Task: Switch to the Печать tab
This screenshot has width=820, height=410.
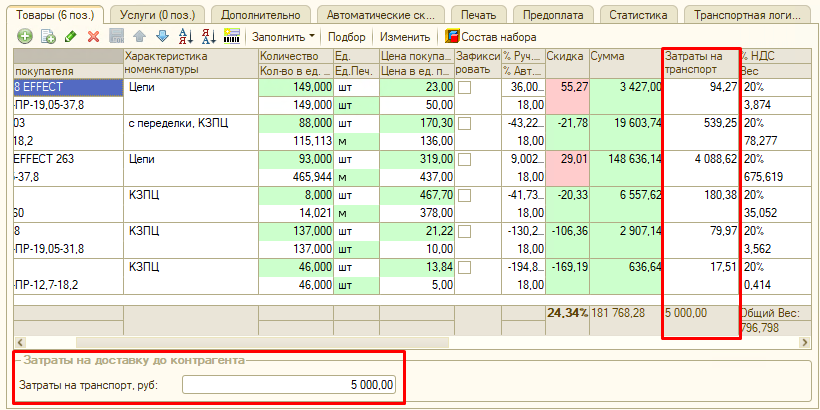Action: point(479,15)
